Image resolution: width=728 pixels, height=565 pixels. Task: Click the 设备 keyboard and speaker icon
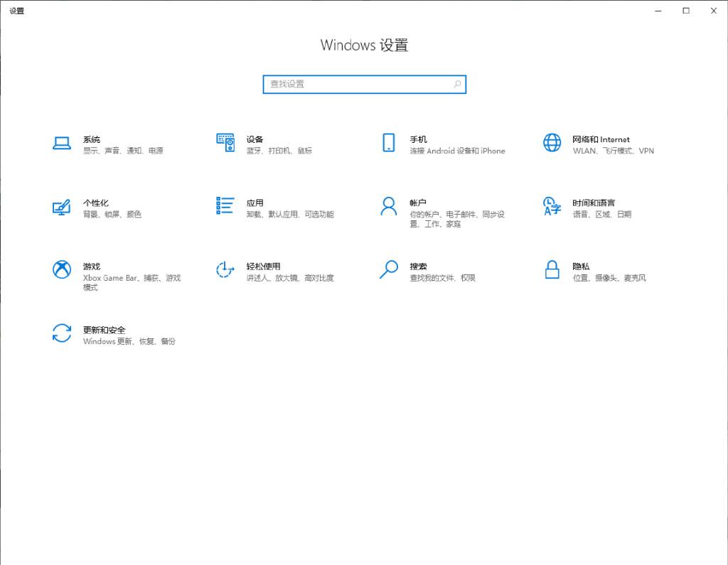pos(225,143)
